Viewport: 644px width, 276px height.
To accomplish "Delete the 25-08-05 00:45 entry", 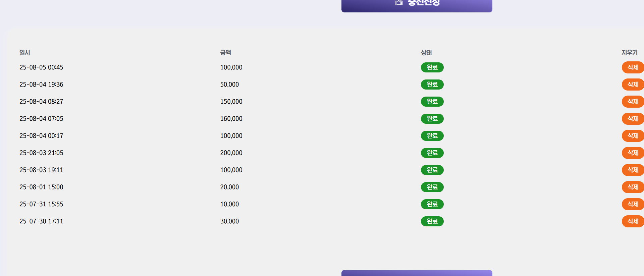I will 633,67.
